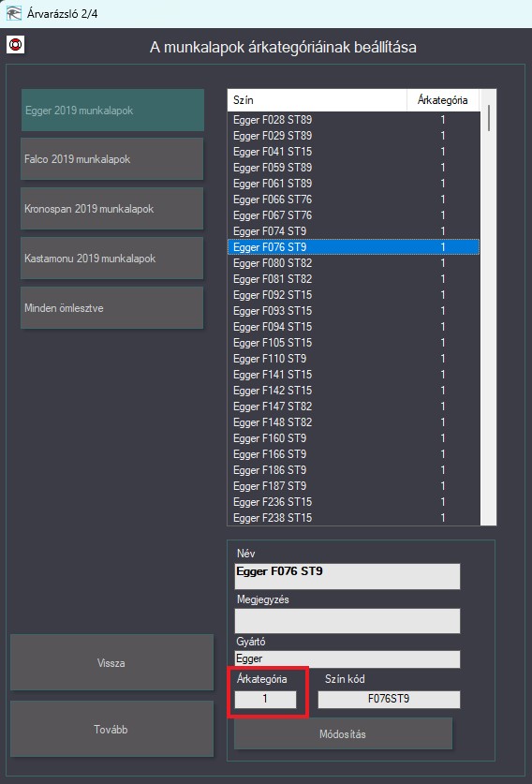Select row Egger F080 ST82

(x=353, y=263)
